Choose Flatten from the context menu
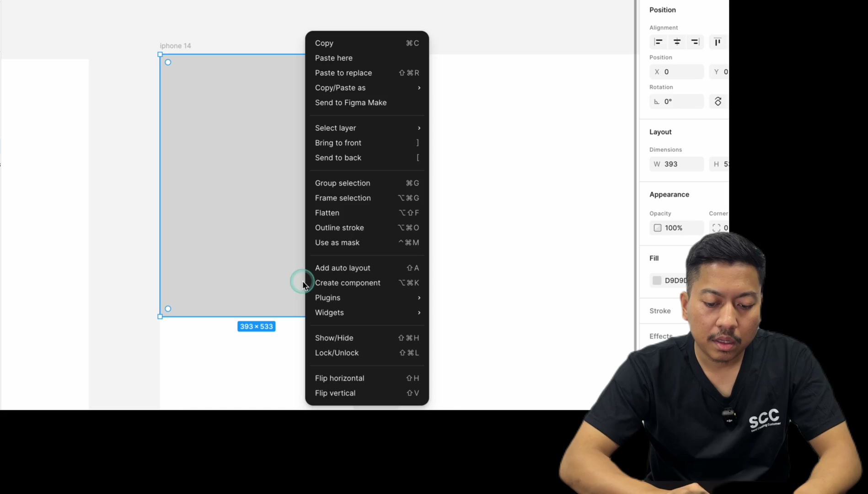Screen dimensions: 868x494 pos(367,213)
